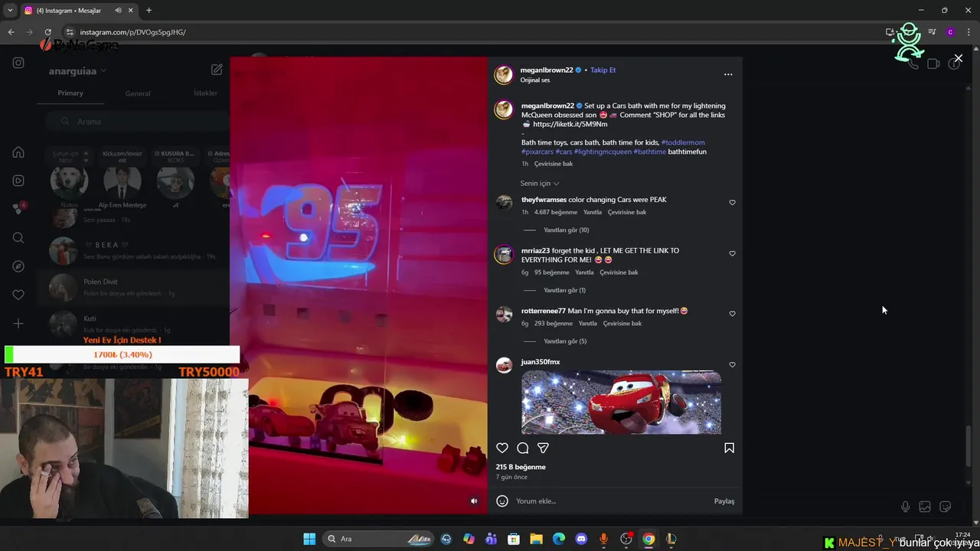
Task: Open the Polen Divit conversation
Action: 134,288
